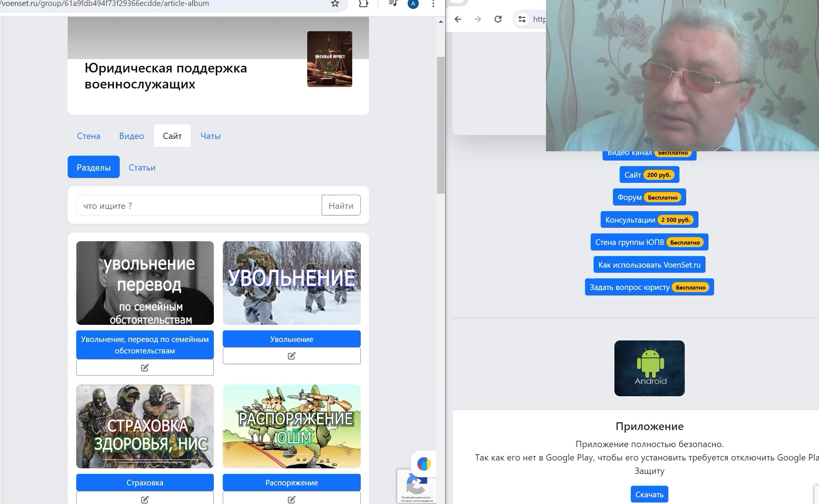Bookmark this page with the star icon
Viewport: 819px width, 504px height.
335,4
